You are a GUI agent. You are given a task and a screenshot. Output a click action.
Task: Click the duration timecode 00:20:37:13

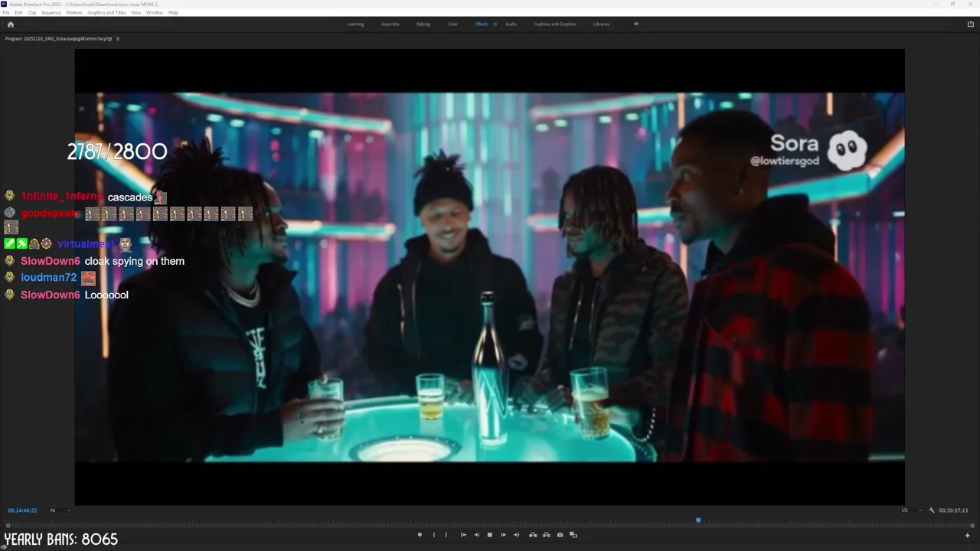953,510
